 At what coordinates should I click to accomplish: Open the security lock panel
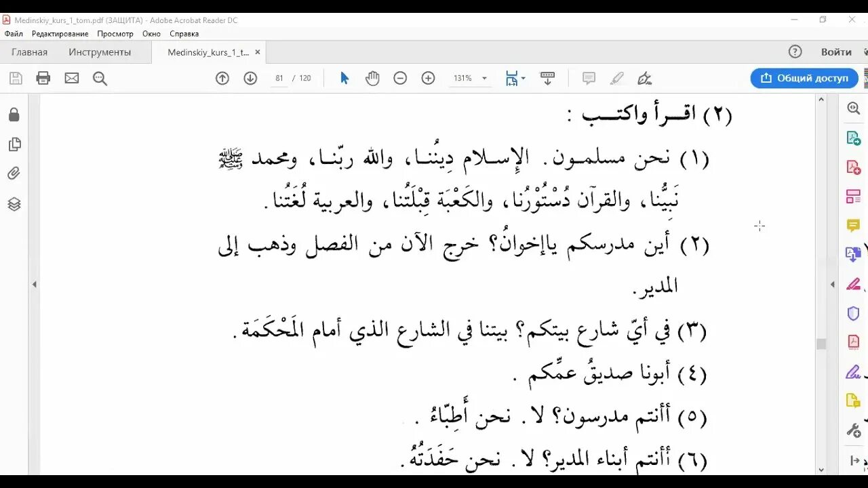(x=14, y=115)
